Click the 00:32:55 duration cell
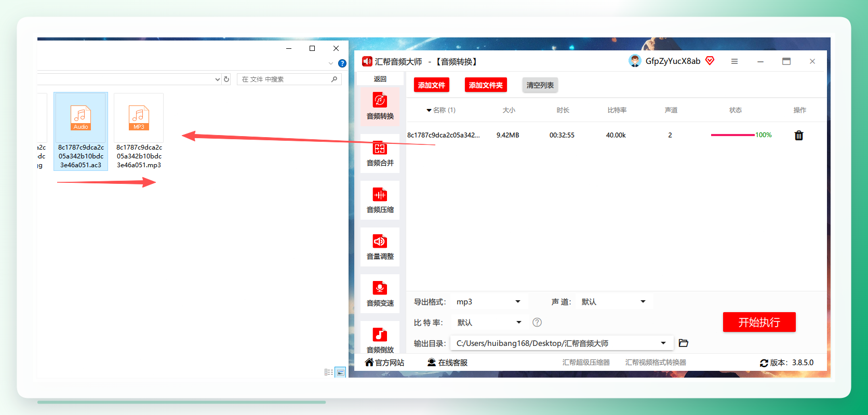This screenshot has height=415, width=868. point(562,135)
